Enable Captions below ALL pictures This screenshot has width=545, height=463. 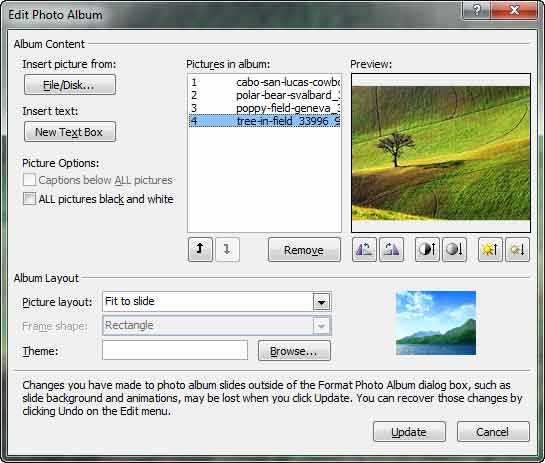[x=29, y=180]
